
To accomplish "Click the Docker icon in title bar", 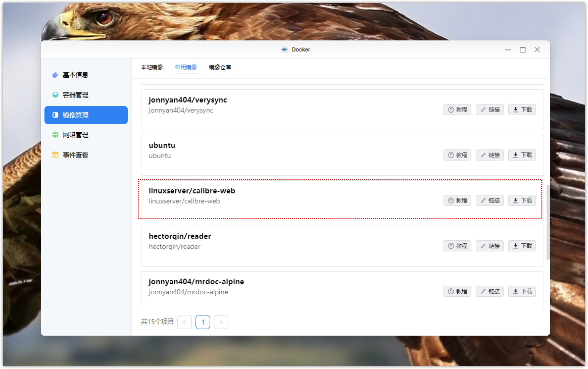I will pos(284,49).
